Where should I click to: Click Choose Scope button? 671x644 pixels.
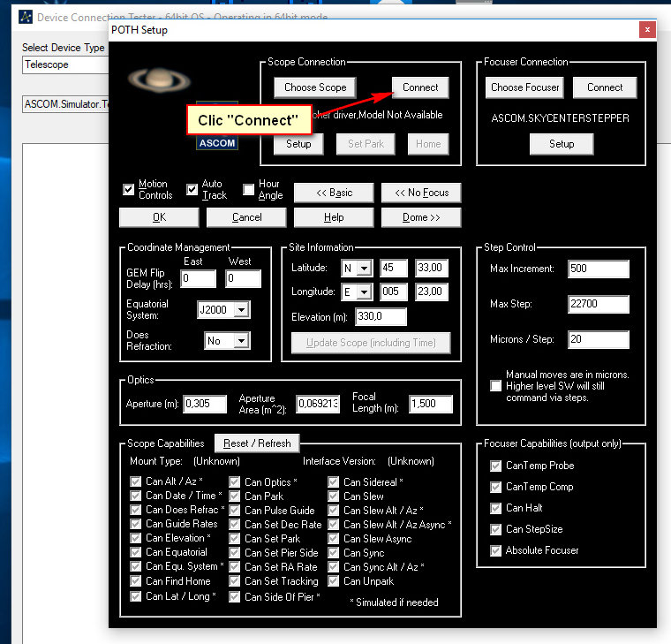[x=315, y=87]
